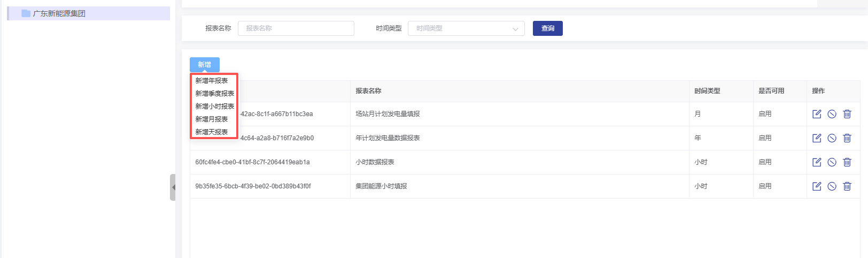
Task: Delete the 集团能源小时填报 report
Action: point(847,186)
